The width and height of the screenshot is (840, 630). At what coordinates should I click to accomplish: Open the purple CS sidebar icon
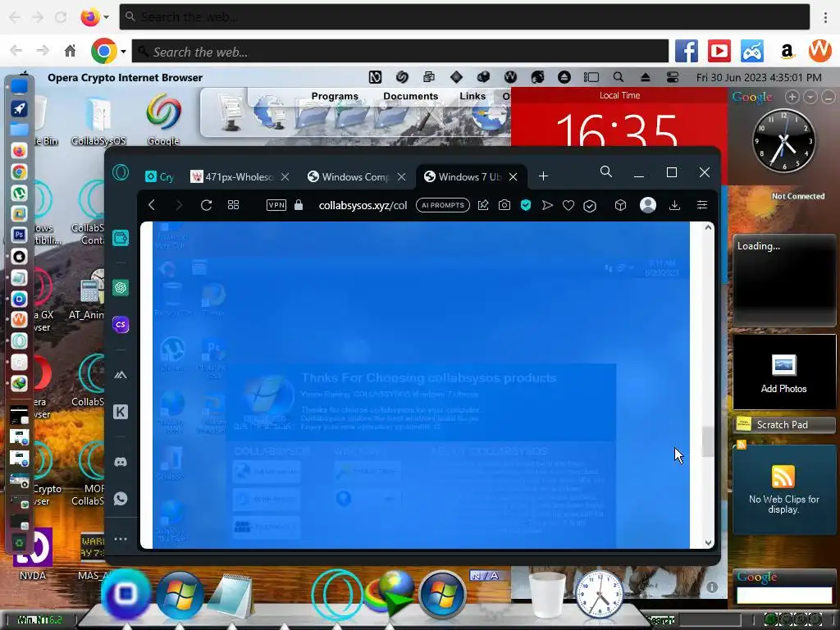pyautogui.click(x=121, y=324)
